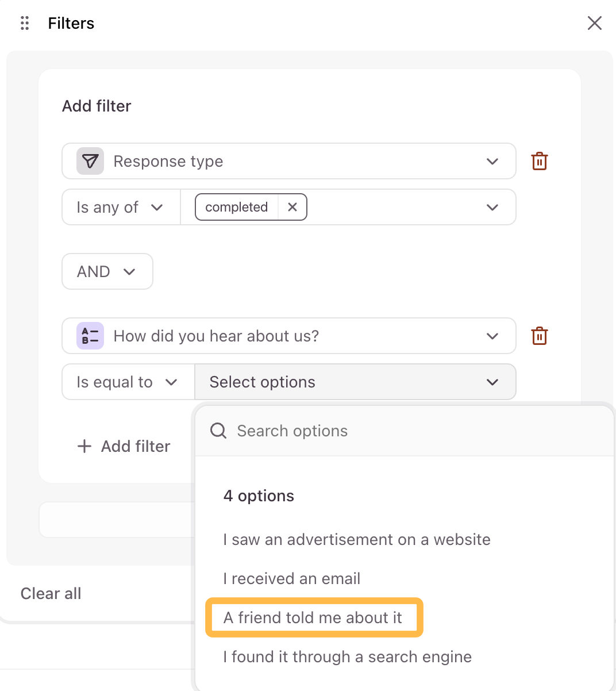Change the 'Is any of' operator
Screen dimensions: 616x691
tap(121, 207)
